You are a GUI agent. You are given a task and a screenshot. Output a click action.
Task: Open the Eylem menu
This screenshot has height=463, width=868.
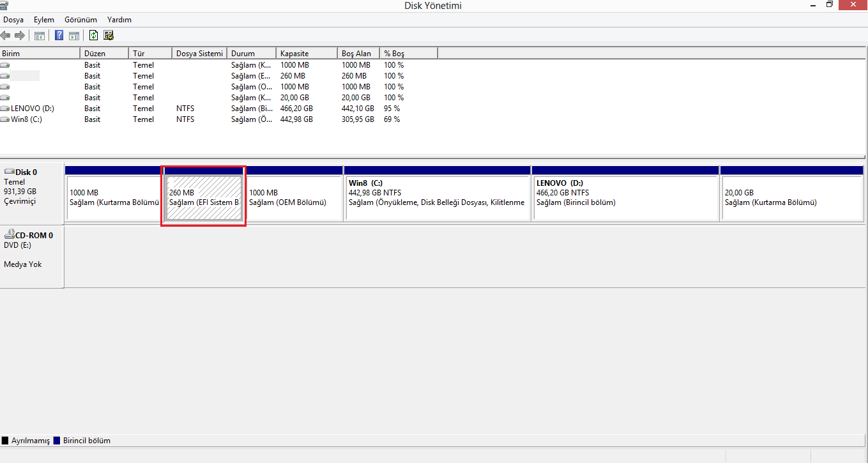tap(44, 20)
